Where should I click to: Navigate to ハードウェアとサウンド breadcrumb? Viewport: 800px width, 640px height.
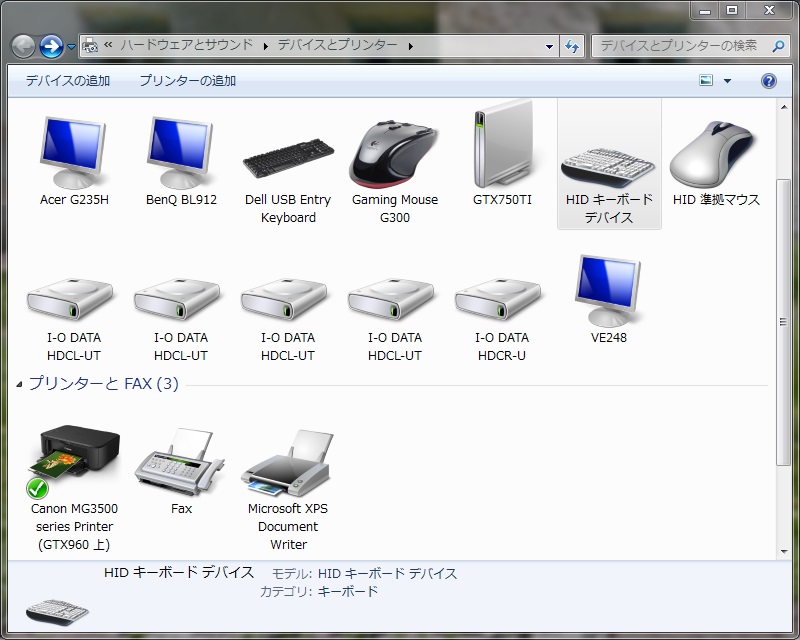(187, 45)
